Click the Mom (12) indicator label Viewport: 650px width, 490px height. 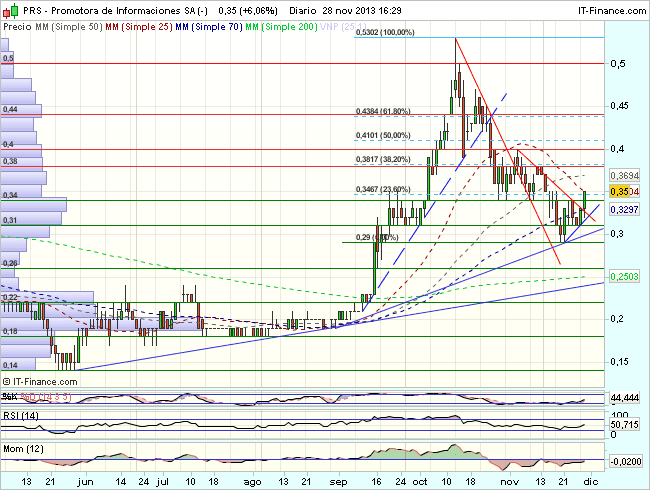(23, 449)
